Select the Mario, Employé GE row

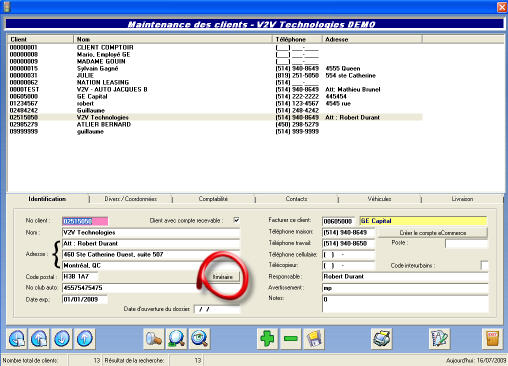(x=215, y=54)
